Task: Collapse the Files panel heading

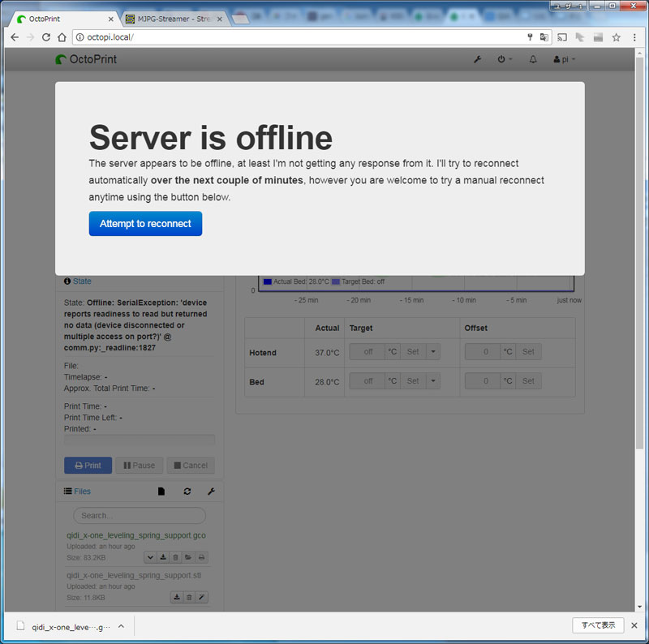Action: [82, 492]
